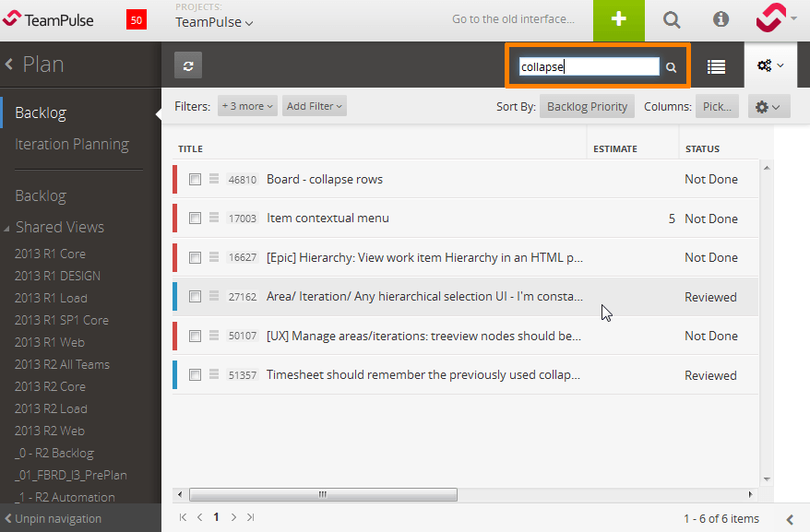Open the gears settings dropdown in dark toolbar
810x532 pixels.
coord(770,65)
